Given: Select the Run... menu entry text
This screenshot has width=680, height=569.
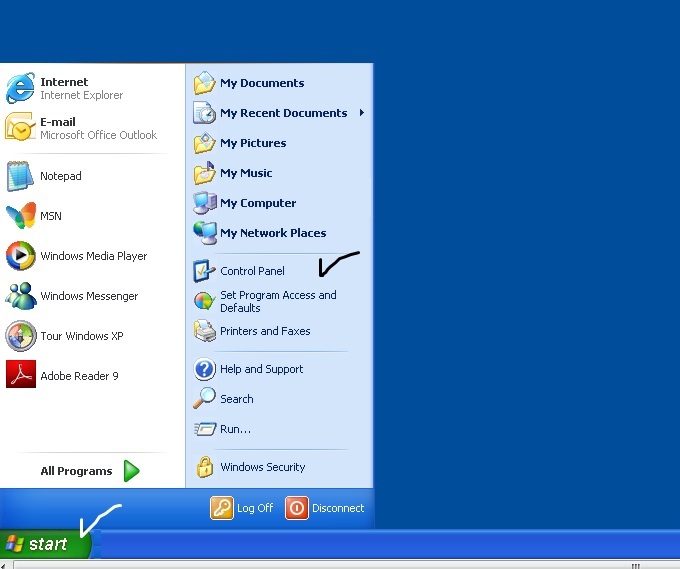Looking at the screenshot, I should click(x=235, y=429).
